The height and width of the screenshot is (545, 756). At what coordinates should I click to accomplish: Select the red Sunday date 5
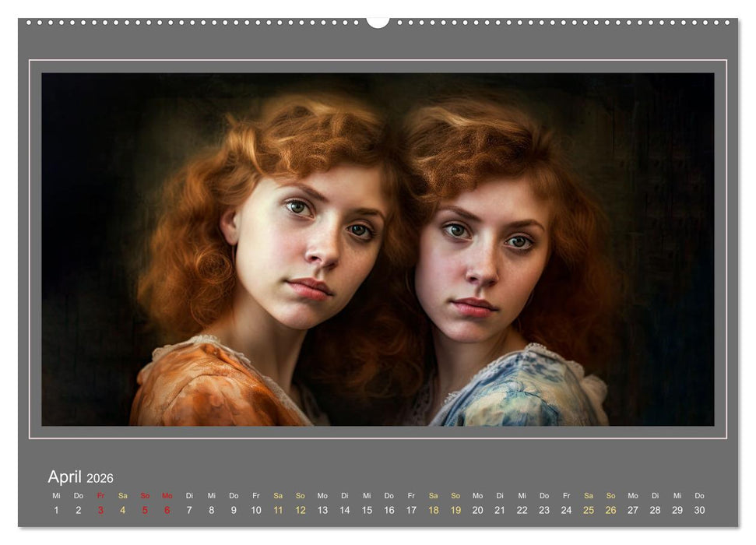(145, 510)
